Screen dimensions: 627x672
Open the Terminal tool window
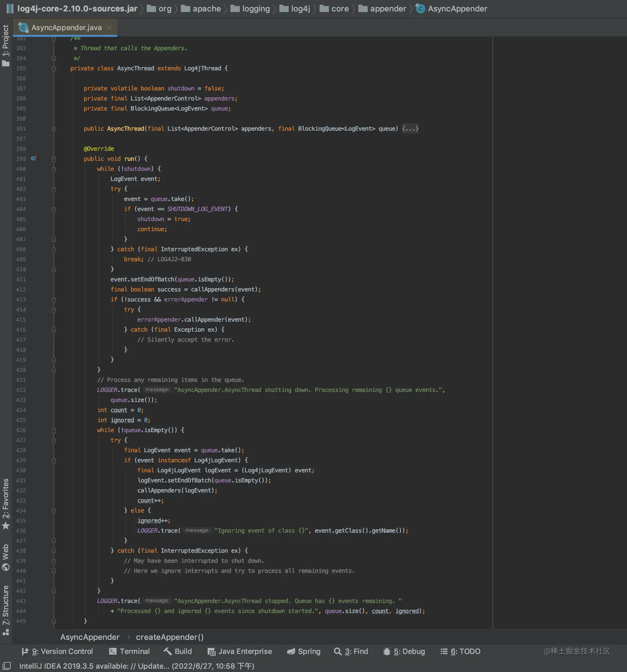[x=129, y=651]
